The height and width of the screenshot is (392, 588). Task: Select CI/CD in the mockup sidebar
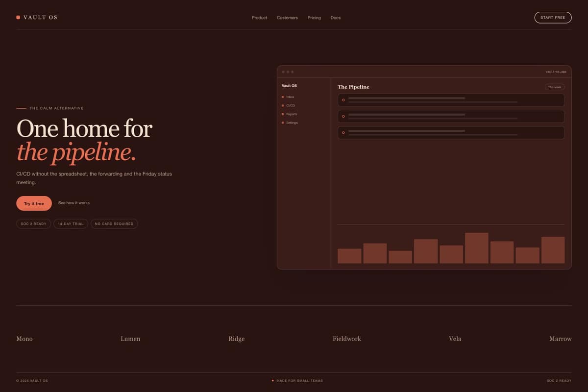(289, 105)
